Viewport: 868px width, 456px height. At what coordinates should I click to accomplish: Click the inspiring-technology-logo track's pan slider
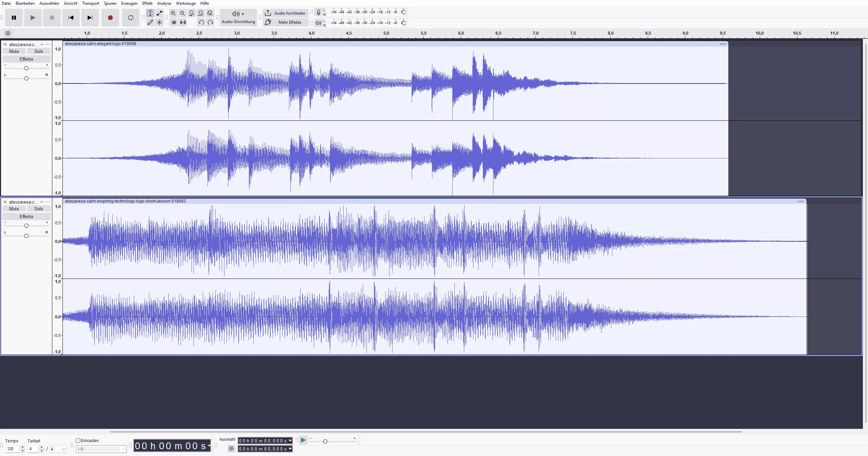point(26,236)
